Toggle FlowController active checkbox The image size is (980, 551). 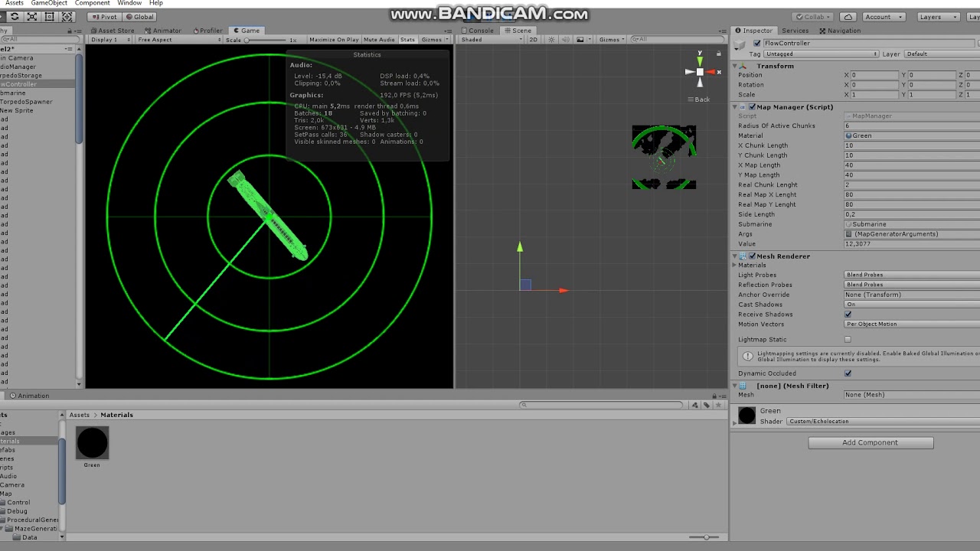(757, 44)
